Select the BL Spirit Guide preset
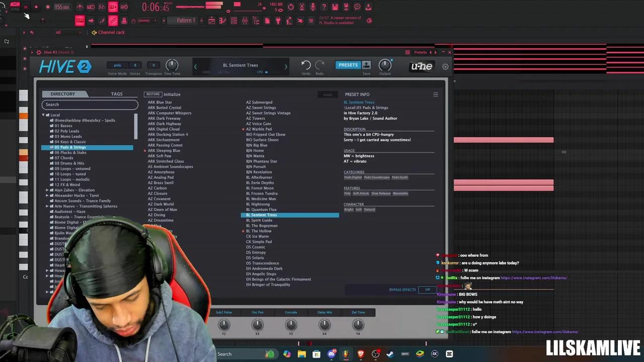The height and width of the screenshot is (362, 644). coord(259,220)
